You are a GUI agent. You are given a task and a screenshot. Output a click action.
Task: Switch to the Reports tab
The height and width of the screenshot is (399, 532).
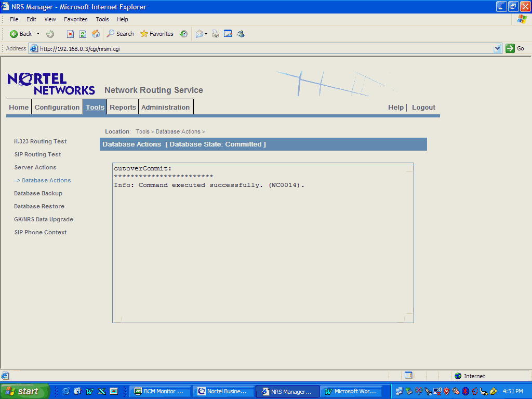click(123, 107)
